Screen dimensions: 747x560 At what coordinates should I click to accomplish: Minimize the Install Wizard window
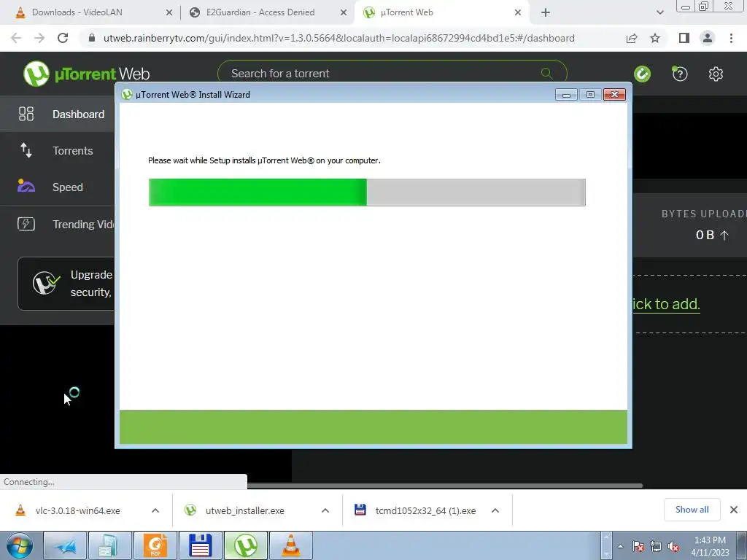tap(566, 95)
